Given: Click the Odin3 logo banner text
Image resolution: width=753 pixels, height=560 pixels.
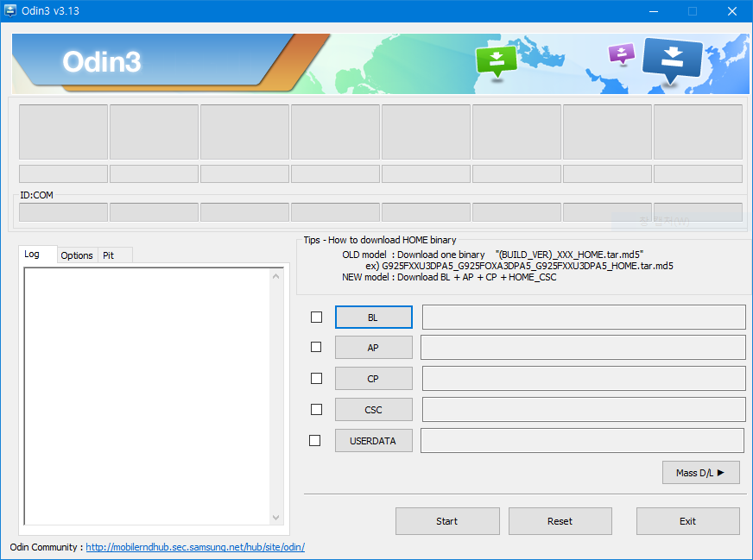Looking at the screenshot, I should (x=102, y=61).
